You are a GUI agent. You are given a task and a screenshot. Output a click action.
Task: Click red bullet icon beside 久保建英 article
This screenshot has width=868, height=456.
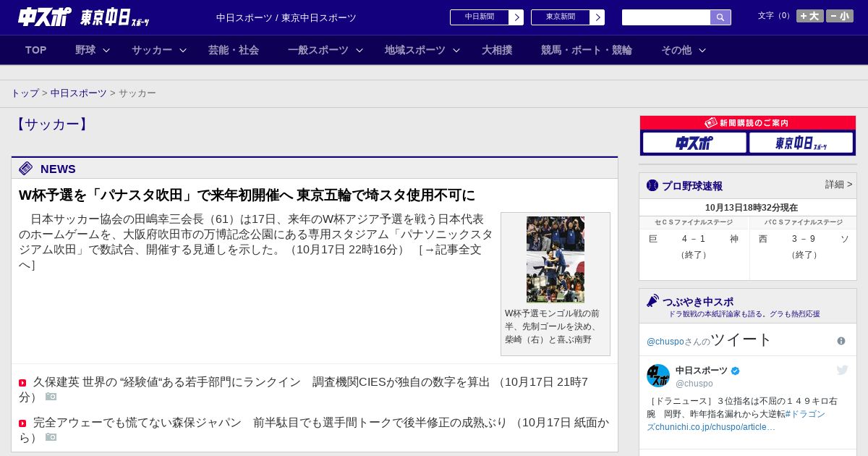pos(22,383)
